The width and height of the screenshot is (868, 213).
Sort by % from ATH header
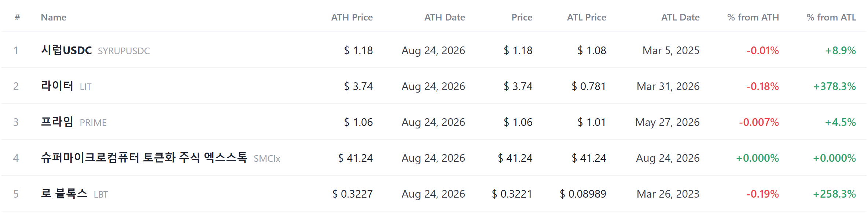(753, 17)
